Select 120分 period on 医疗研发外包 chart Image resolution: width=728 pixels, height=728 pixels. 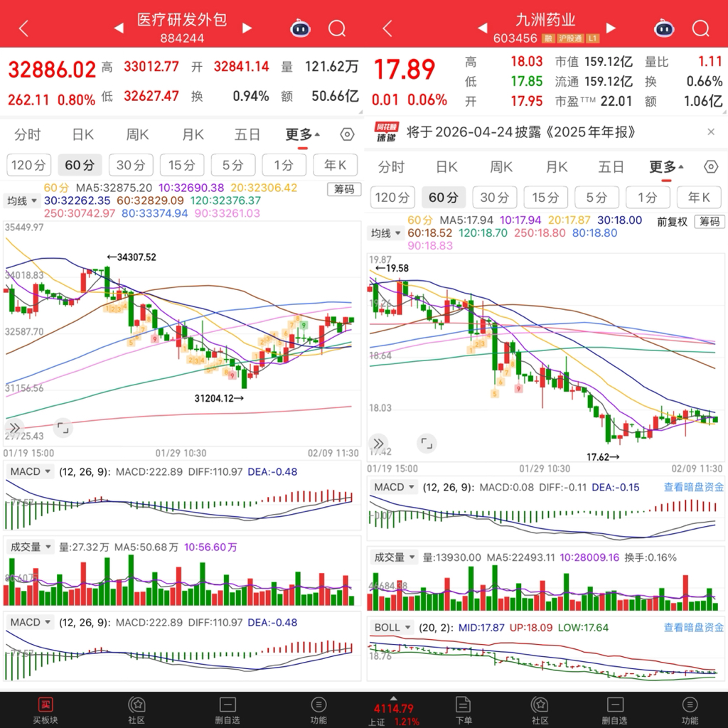[28, 165]
